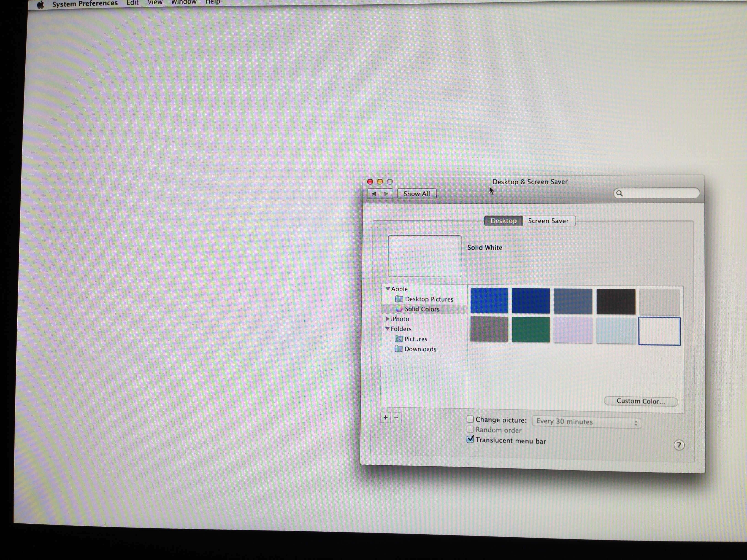Click the back navigation arrow
This screenshot has width=747, height=560.
[x=374, y=194]
